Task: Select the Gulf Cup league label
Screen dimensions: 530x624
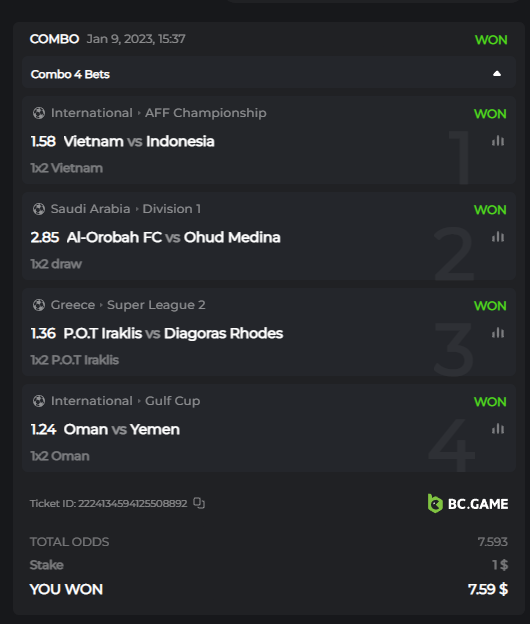Action: (172, 401)
